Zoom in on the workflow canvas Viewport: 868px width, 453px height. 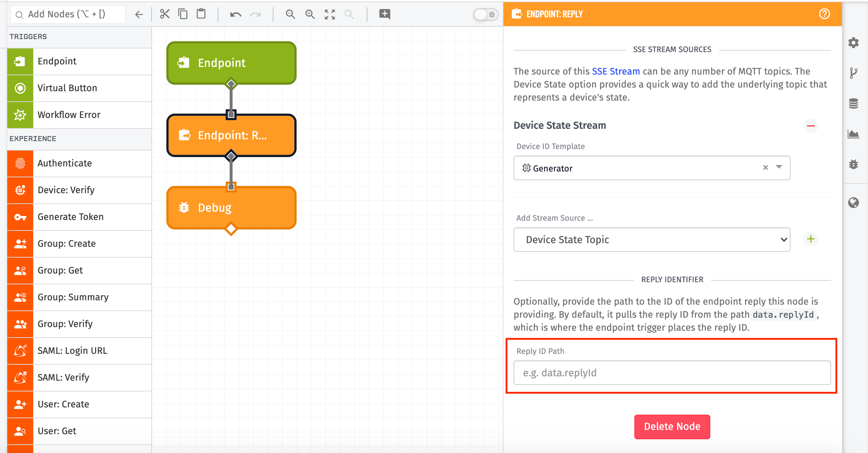310,14
